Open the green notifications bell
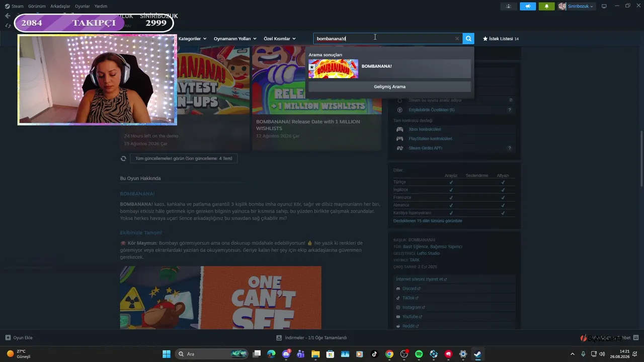 point(546,6)
